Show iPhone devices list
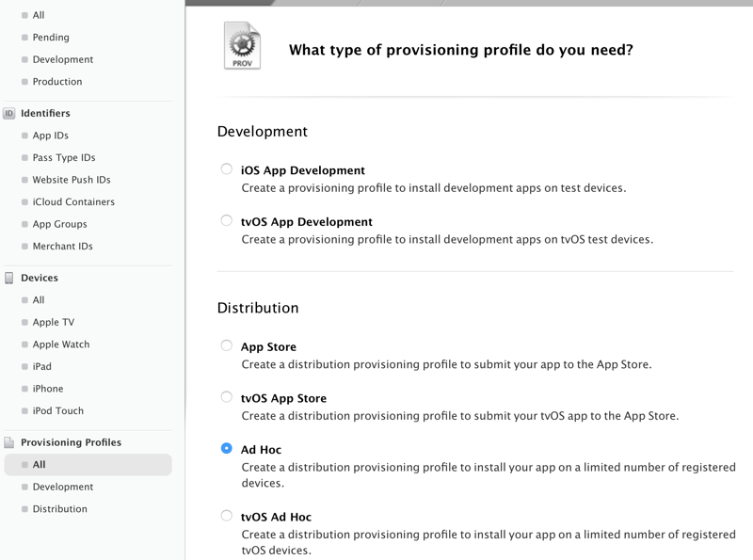Image resolution: width=753 pixels, height=560 pixels. 48,389
